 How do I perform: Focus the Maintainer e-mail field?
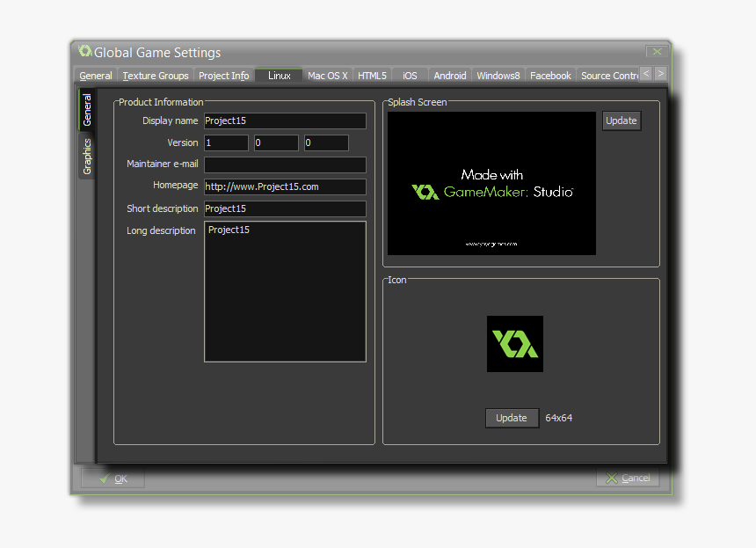[285, 164]
